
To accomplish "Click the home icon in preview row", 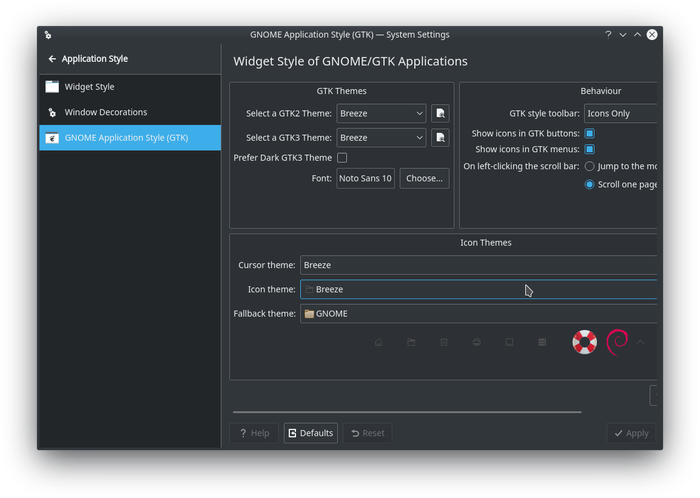I will [x=378, y=342].
